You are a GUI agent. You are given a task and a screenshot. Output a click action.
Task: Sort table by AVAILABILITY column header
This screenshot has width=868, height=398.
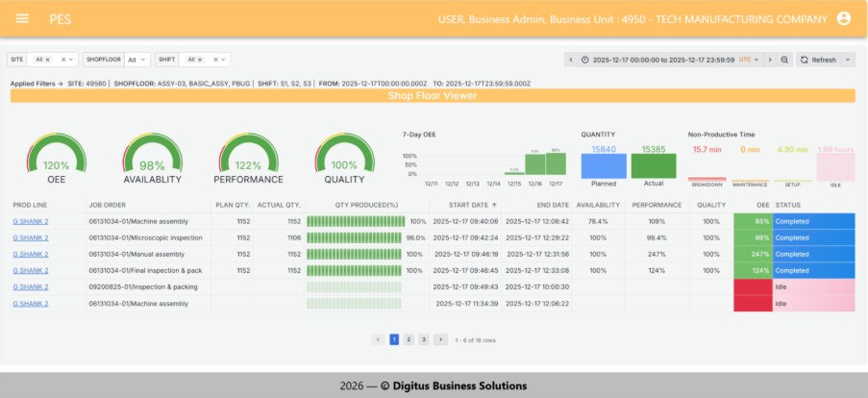[x=598, y=205]
